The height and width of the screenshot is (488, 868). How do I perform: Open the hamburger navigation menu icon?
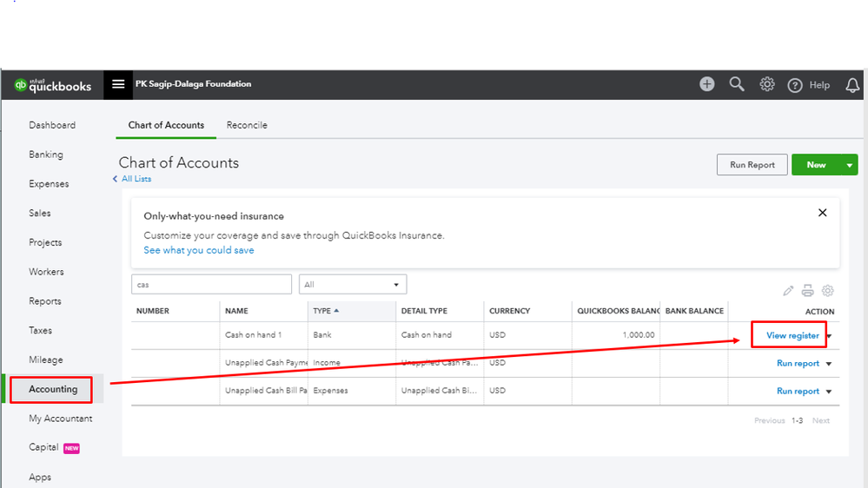pyautogui.click(x=119, y=85)
